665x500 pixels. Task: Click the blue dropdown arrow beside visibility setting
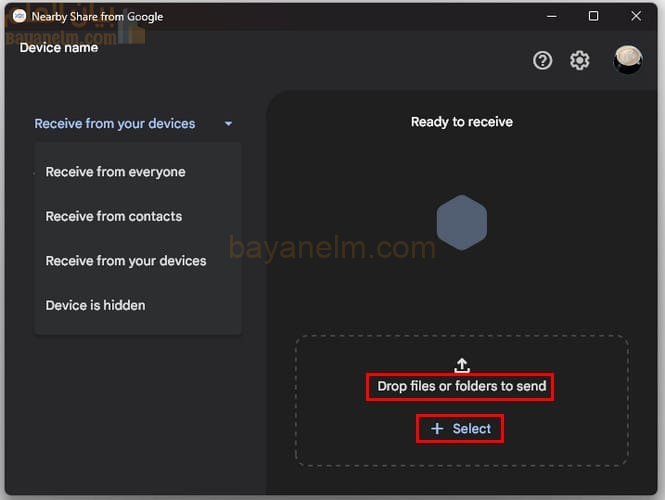pyautogui.click(x=228, y=124)
